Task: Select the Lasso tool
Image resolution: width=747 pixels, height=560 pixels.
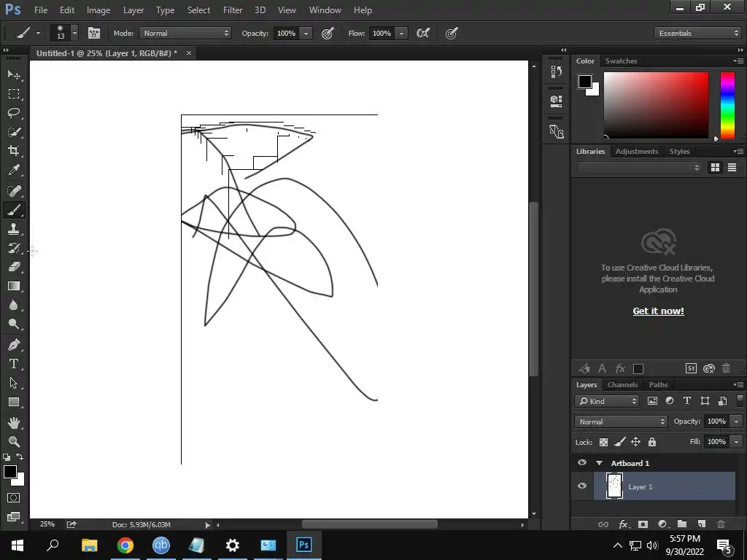Action: coord(14,113)
